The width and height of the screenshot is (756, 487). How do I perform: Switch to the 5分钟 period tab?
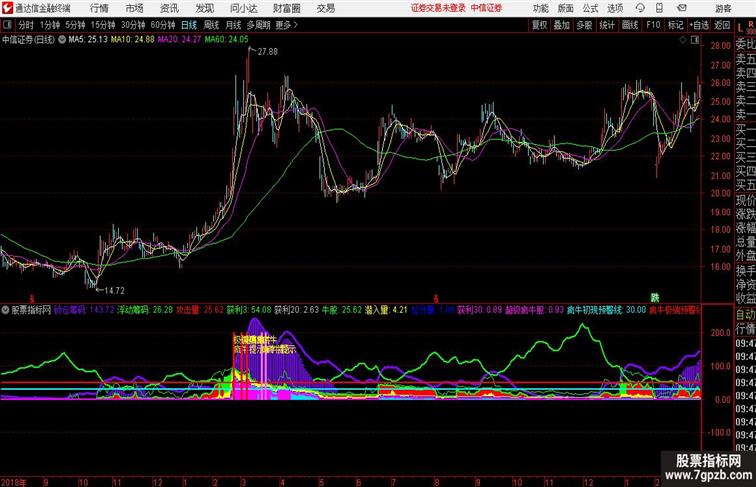point(75,25)
